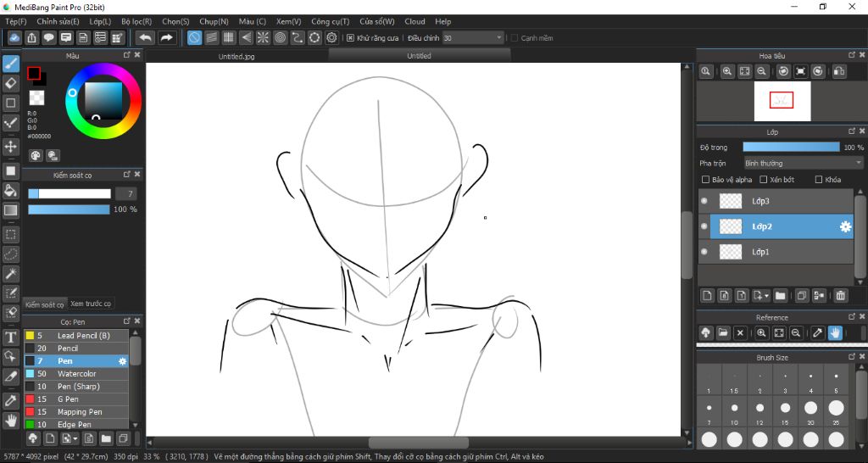
Task: Select the Lead Pencil (B) brush
Action: [75, 336]
